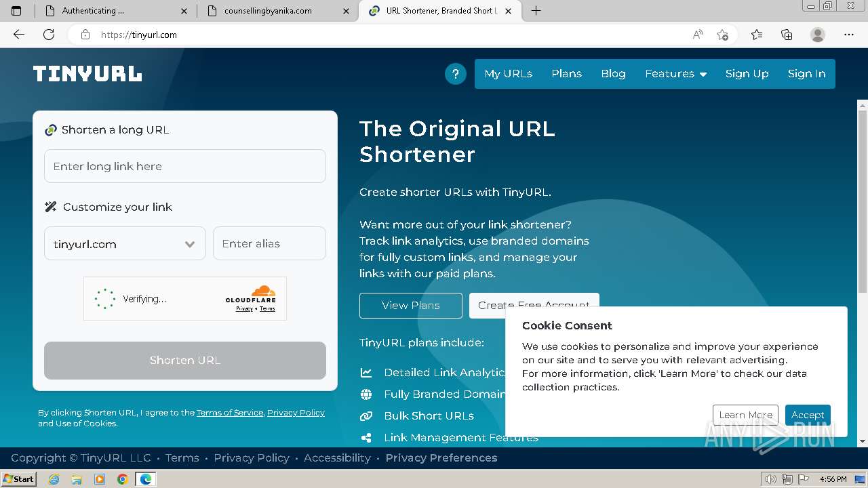Screen dimensions: 868x488
Task: Close the counsellingbyanika.com tab
Action: coord(347,11)
